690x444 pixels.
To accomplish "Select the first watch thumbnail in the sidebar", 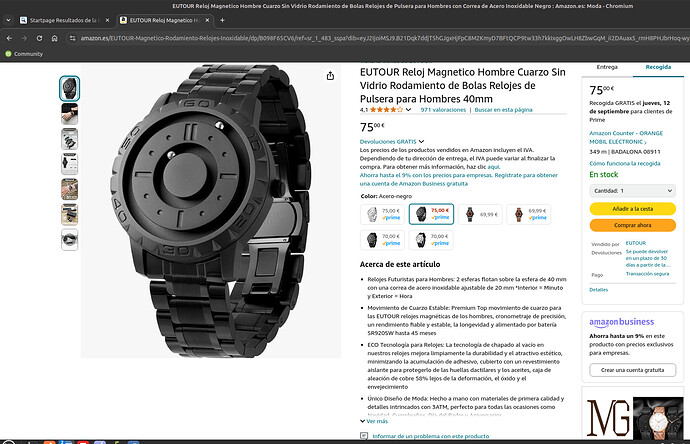I will pyautogui.click(x=69, y=87).
